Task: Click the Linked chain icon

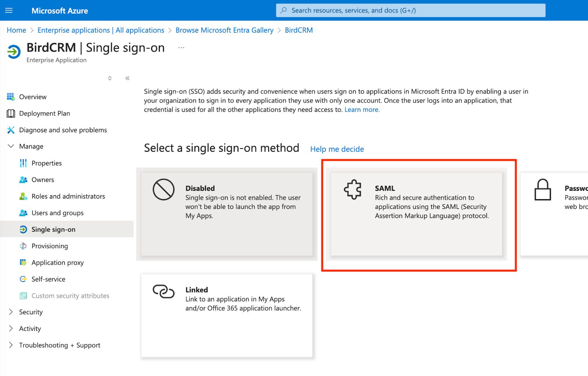Action: (164, 291)
